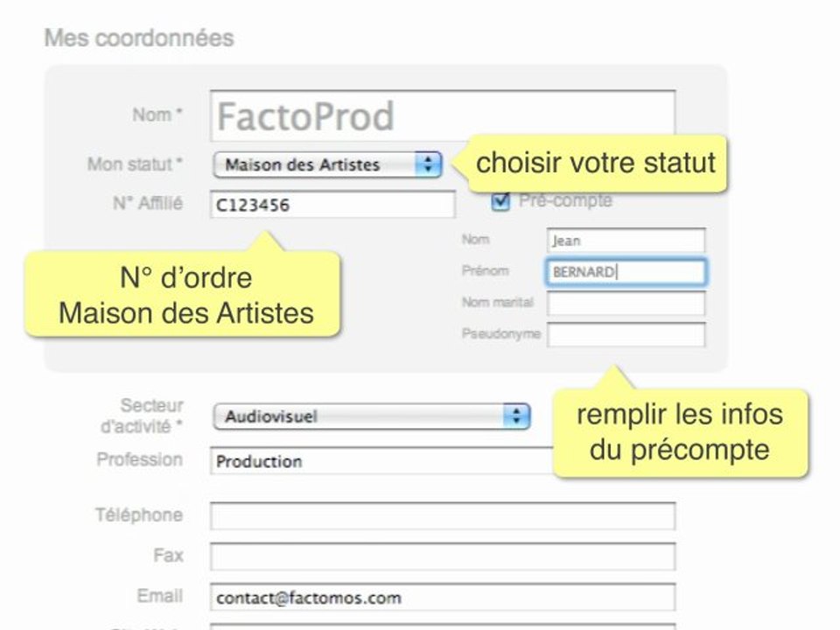This screenshot has height=630, width=840.
Task: Open the Mon statut dropdown
Action: tap(327, 164)
